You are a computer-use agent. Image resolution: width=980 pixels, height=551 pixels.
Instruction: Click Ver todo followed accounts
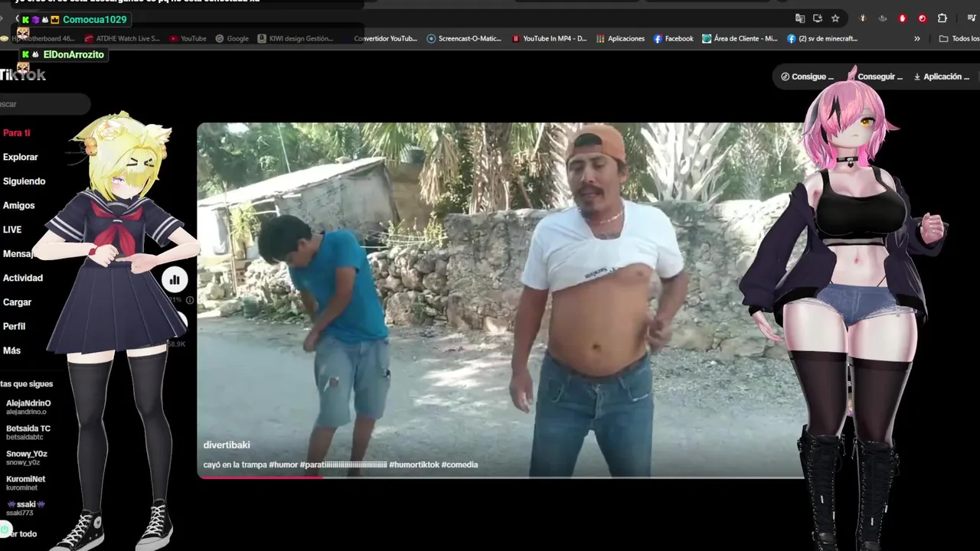coord(23,533)
